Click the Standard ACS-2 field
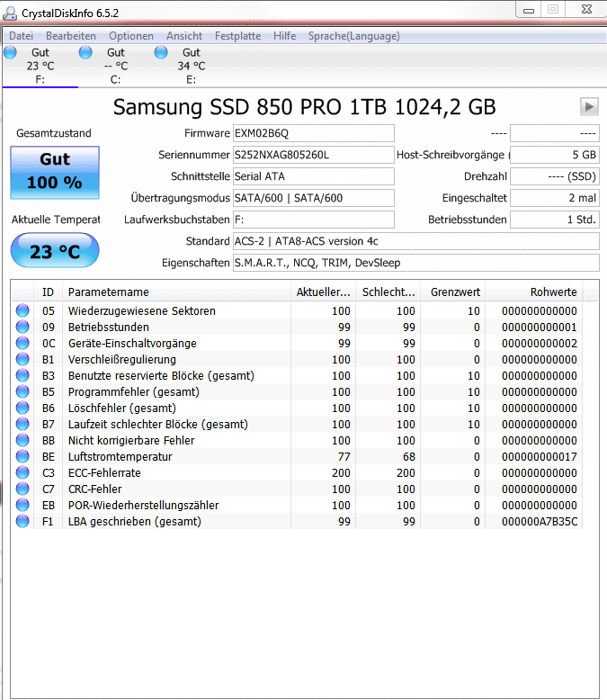607x700 pixels. tap(416, 241)
